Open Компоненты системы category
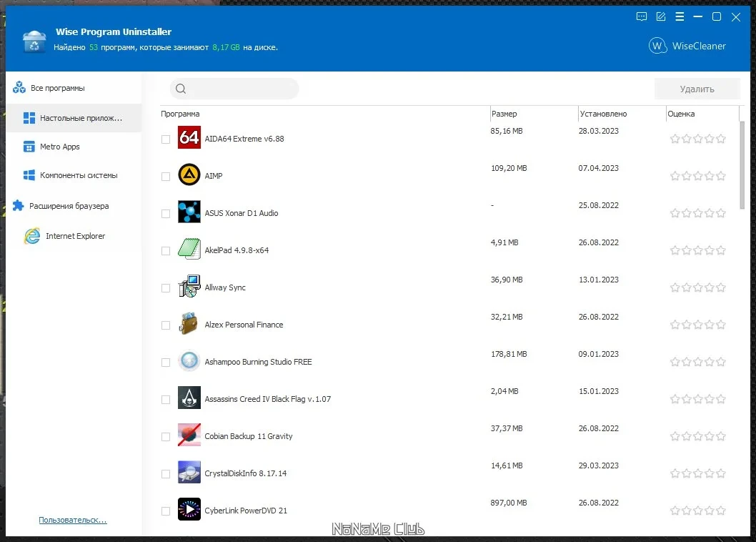The height and width of the screenshot is (542, 756). pos(74,175)
